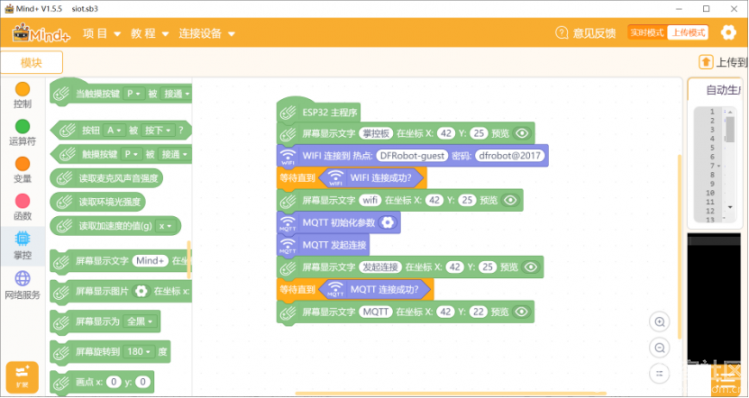Open x axis dropdown in 读取加速度 block
This screenshot has height=398, width=749.
(165, 226)
